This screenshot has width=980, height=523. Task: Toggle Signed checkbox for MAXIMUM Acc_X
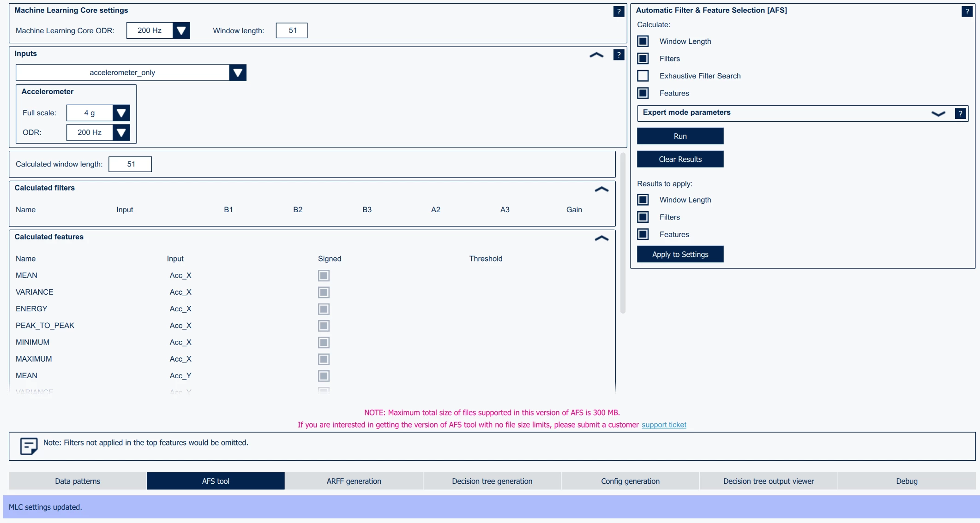point(324,359)
